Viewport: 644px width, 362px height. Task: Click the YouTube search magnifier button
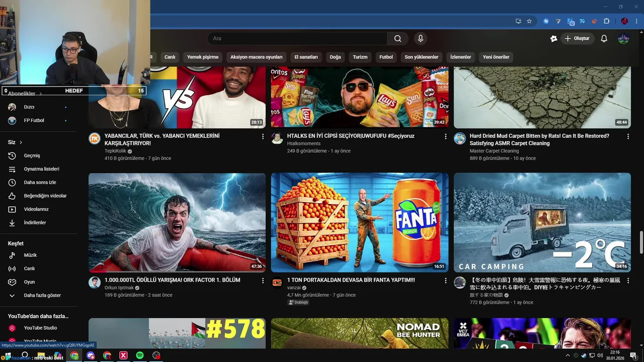[x=397, y=39]
